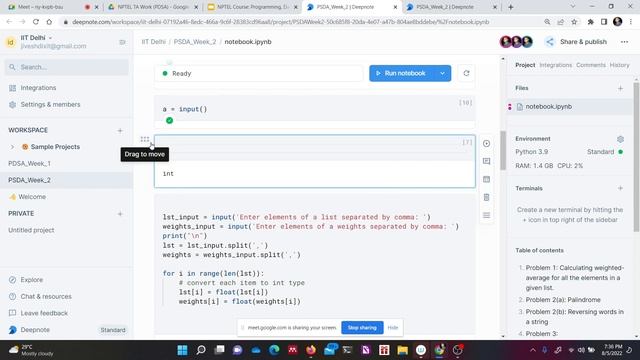Click the drag-to-move cell handle
This screenshot has height=360, width=640.
(144, 139)
